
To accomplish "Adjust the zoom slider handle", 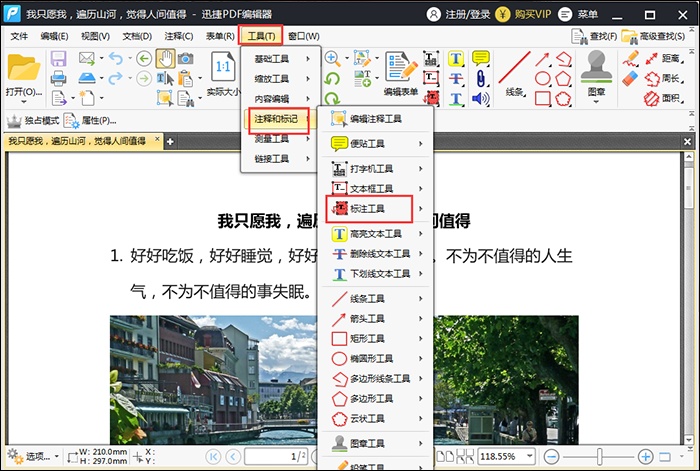I will (600, 456).
